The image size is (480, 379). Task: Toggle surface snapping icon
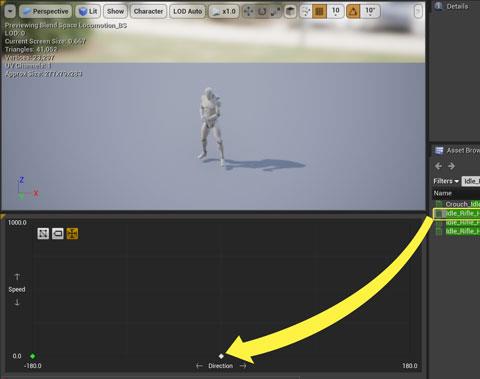tap(305, 12)
